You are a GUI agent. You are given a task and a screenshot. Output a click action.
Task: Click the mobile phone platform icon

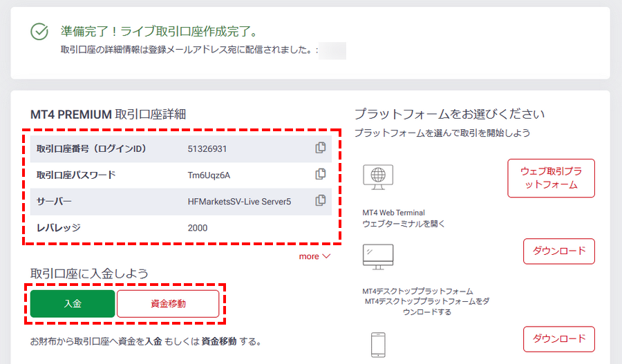(x=378, y=345)
